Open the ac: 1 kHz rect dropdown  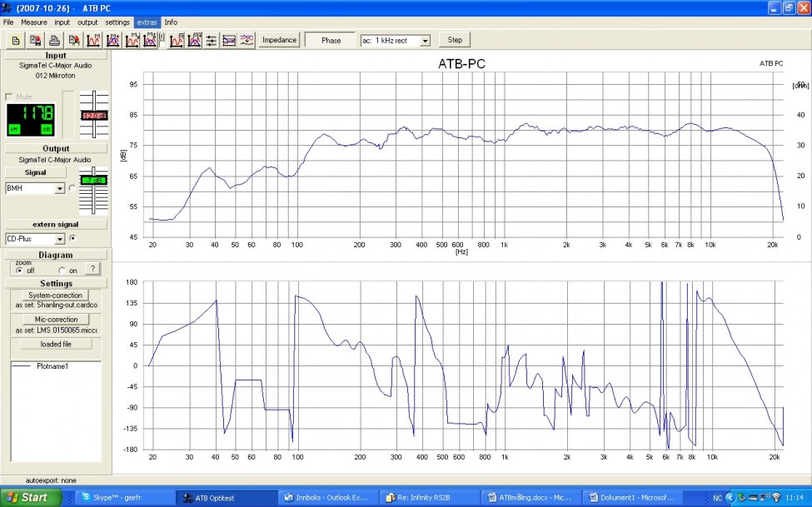click(425, 40)
